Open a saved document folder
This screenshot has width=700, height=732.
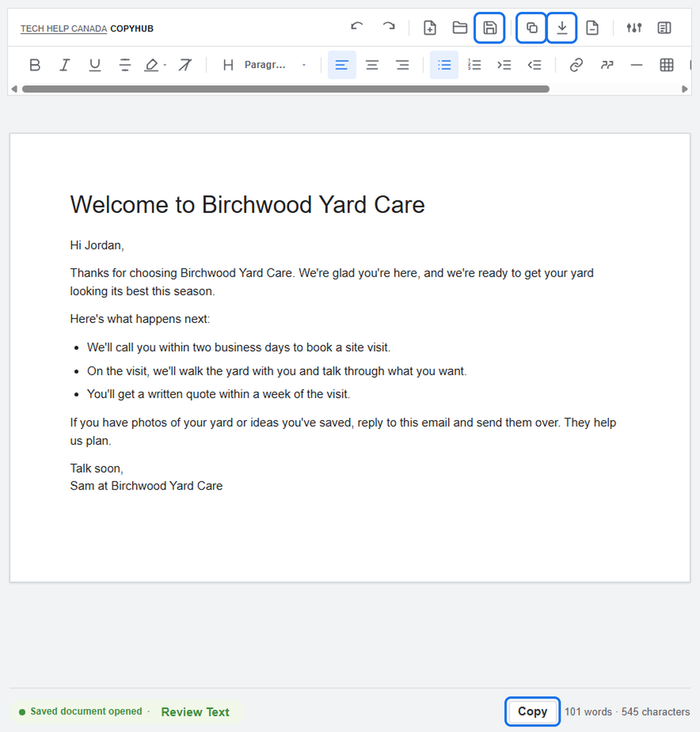point(460,28)
